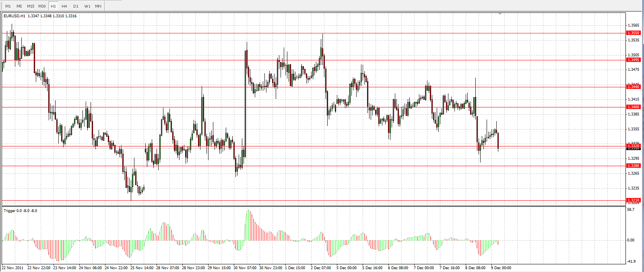Select the 1.3400 red price level label
Viewport: 644px width, 272px height.
click(x=634, y=107)
